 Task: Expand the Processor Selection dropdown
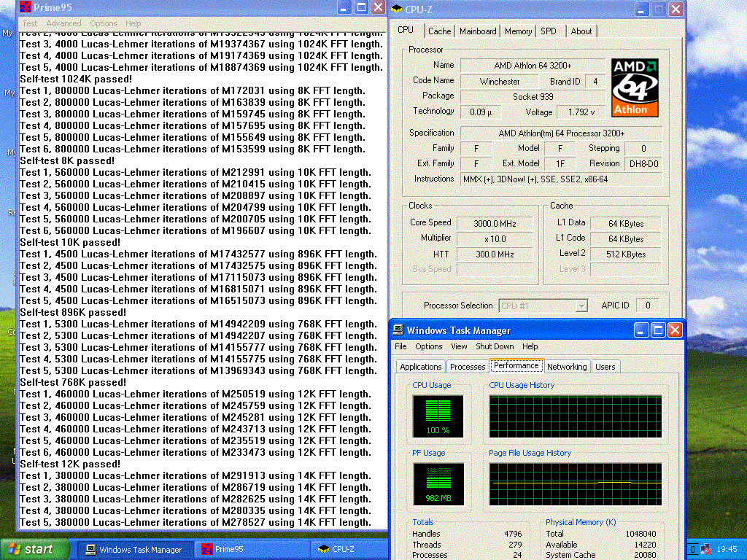(581, 306)
